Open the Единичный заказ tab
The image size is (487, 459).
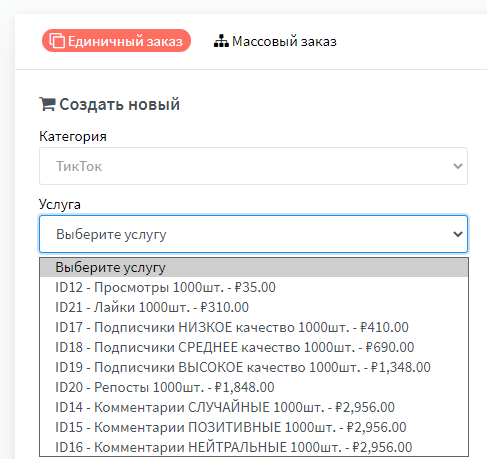116,41
